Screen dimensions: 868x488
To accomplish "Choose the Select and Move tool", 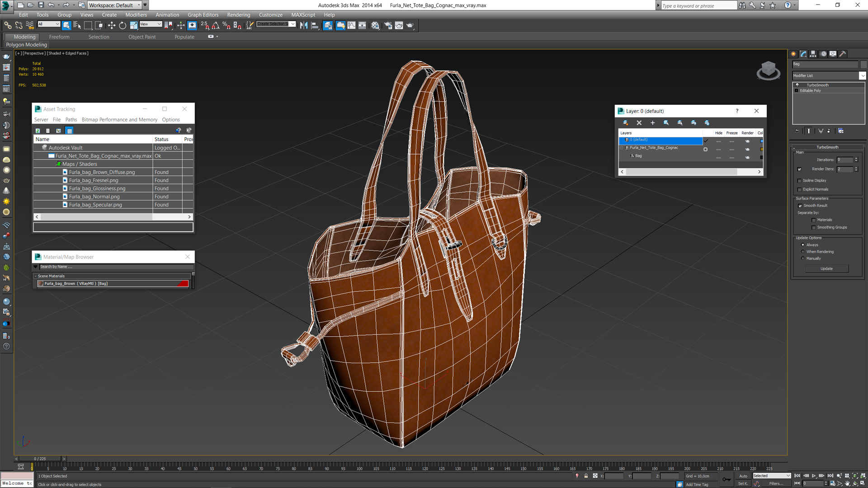I will [112, 25].
